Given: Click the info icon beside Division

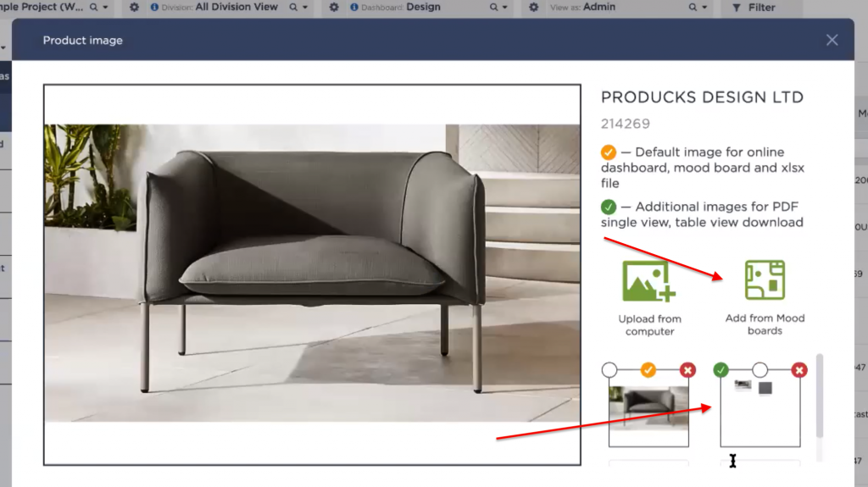Looking at the screenshot, I should (154, 7).
